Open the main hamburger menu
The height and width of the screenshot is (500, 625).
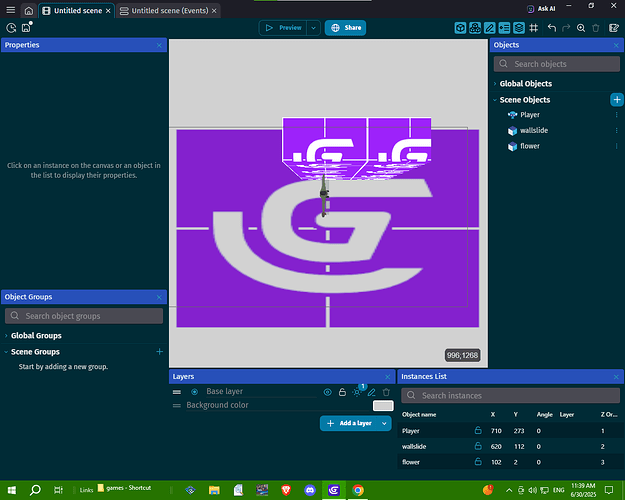pyautogui.click(x=11, y=10)
